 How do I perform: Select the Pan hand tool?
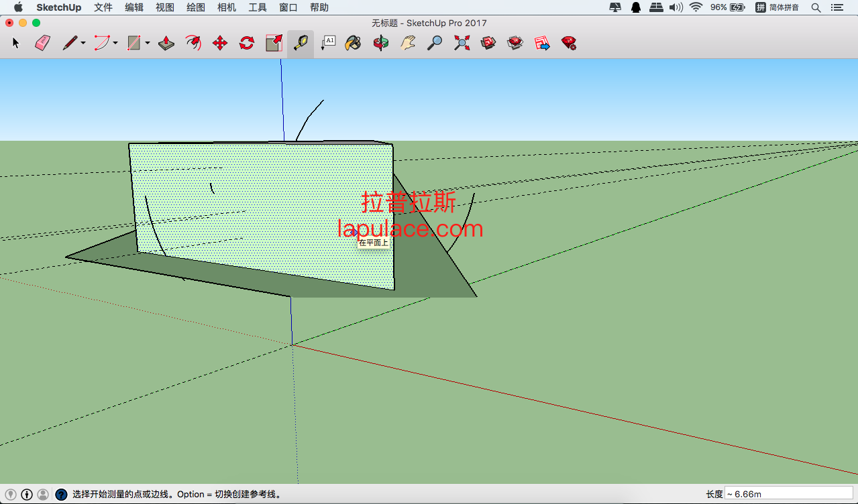click(408, 44)
